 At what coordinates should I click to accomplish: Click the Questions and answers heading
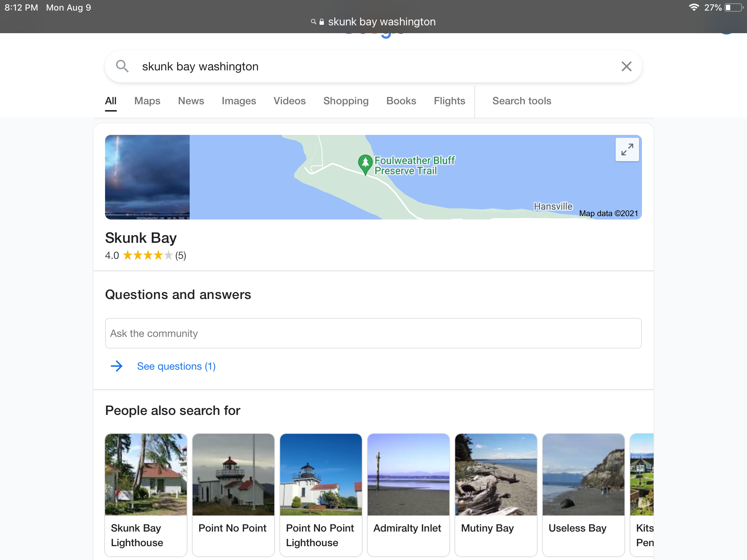point(178,295)
